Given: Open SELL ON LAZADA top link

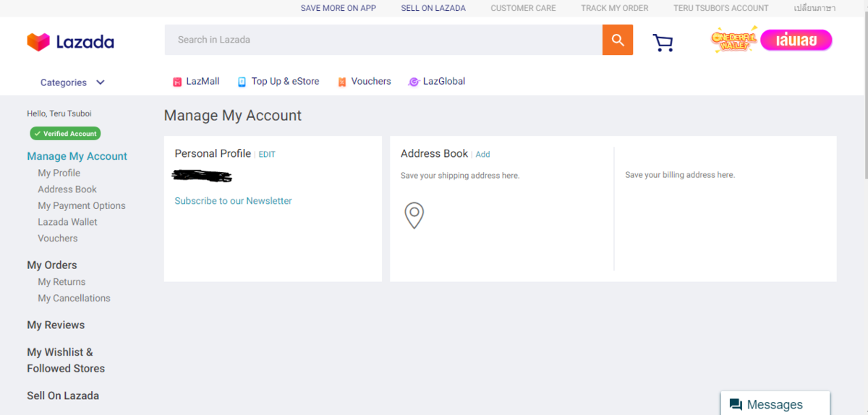Looking at the screenshot, I should [433, 8].
